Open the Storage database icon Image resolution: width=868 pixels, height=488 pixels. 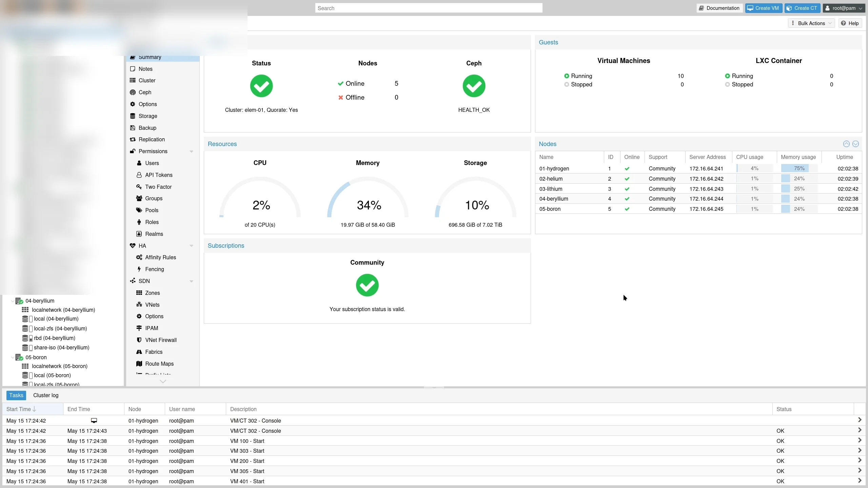133,116
